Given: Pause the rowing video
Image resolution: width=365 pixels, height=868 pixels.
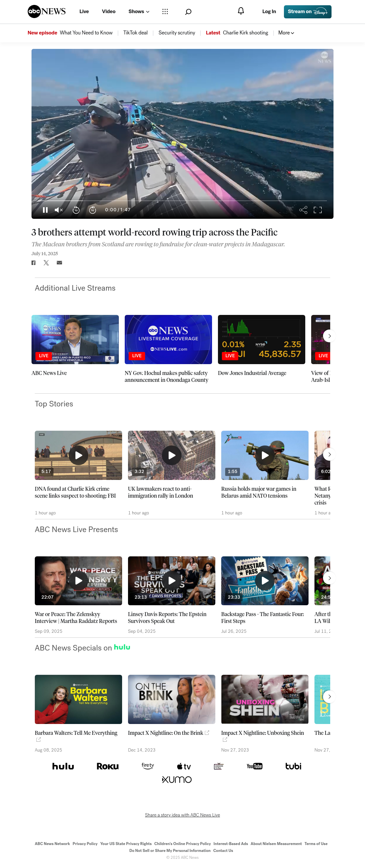Looking at the screenshot, I should [x=45, y=210].
